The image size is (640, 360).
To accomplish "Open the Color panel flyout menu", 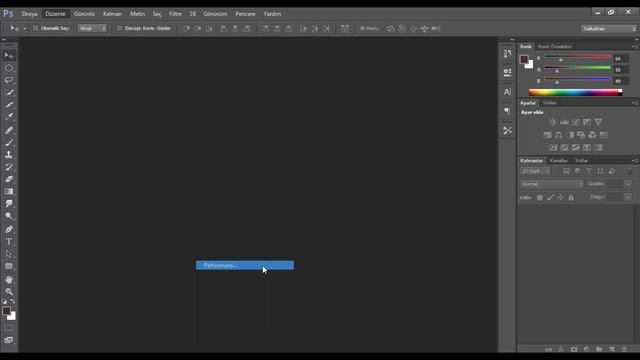I will pos(635,47).
